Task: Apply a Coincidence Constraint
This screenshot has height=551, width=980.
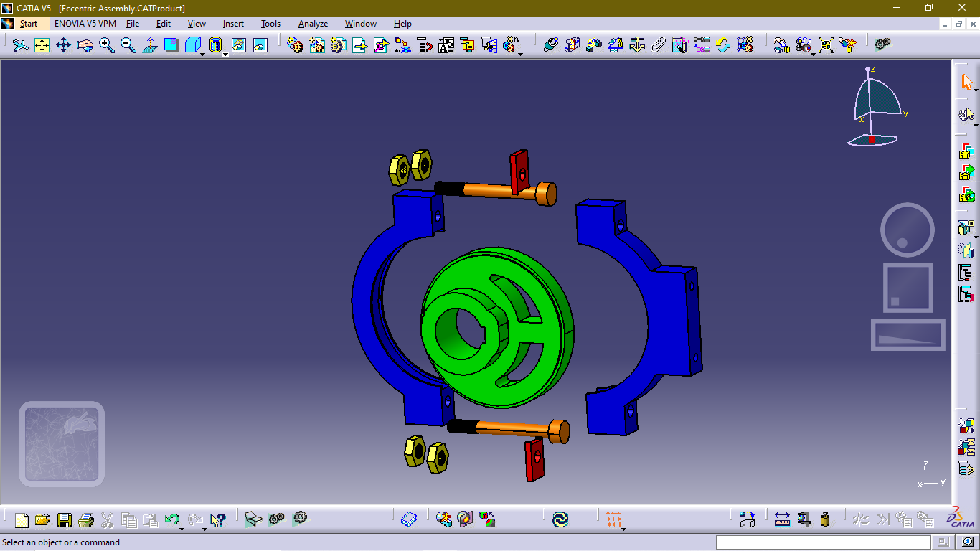Action: [x=551, y=44]
